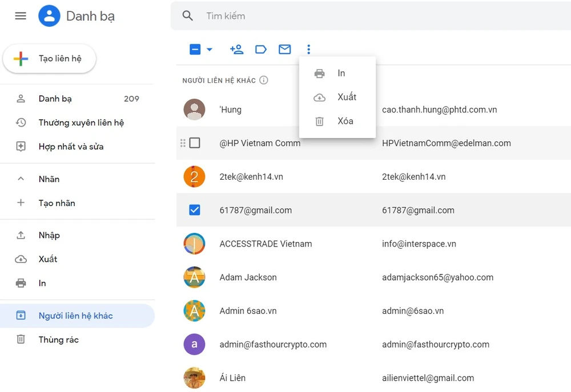Toggle the select-all checkbox in toolbar

click(194, 50)
